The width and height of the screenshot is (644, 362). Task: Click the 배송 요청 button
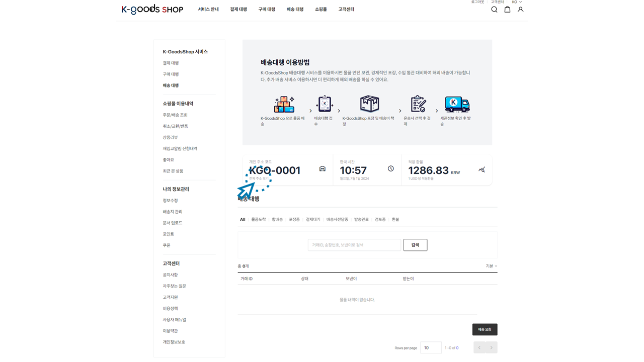pos(485,329)
